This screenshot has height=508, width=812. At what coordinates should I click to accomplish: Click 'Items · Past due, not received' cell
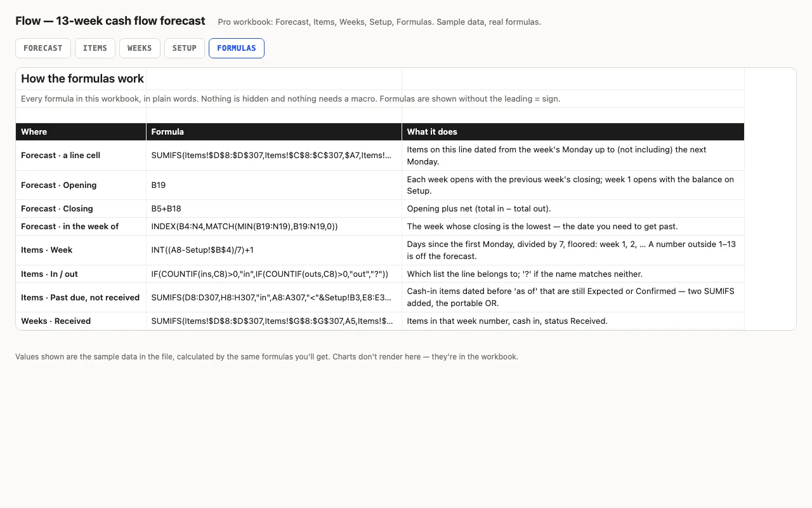(x=81, y=298)
